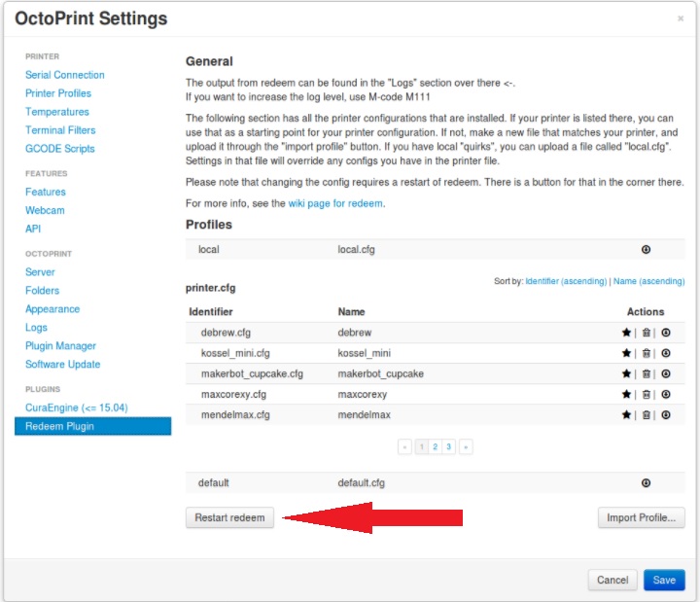Delete the maxcorexy.cfg profile
Viewport: 700px width, 602px height.
click(x=646, y=394)
